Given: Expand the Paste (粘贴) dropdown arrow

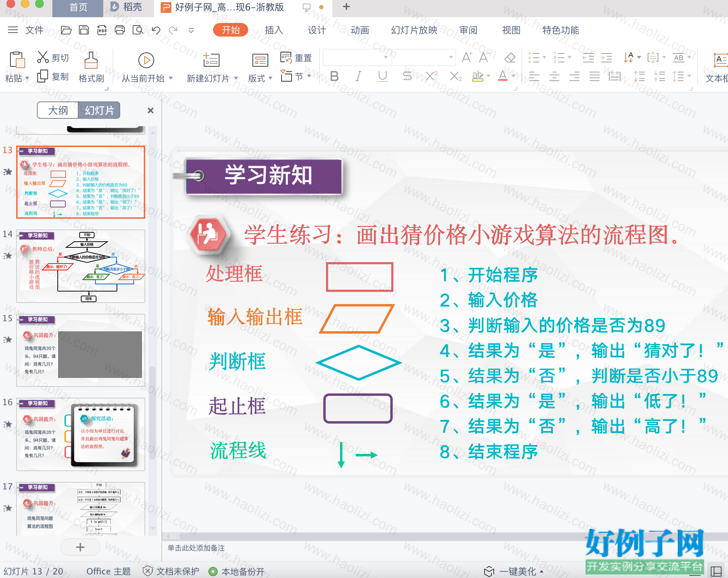Looking at the screenshot, I should [27, 78].
